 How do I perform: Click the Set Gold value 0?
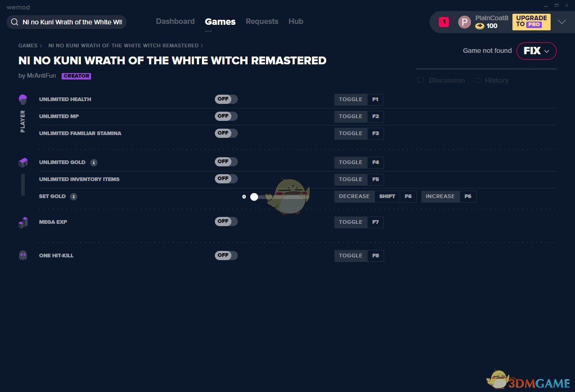coord(244,197)
